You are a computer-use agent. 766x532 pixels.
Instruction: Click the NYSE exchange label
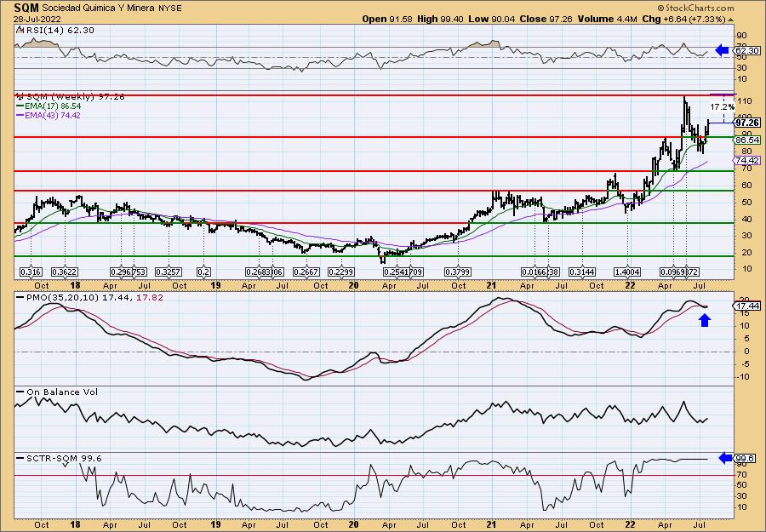170,9
